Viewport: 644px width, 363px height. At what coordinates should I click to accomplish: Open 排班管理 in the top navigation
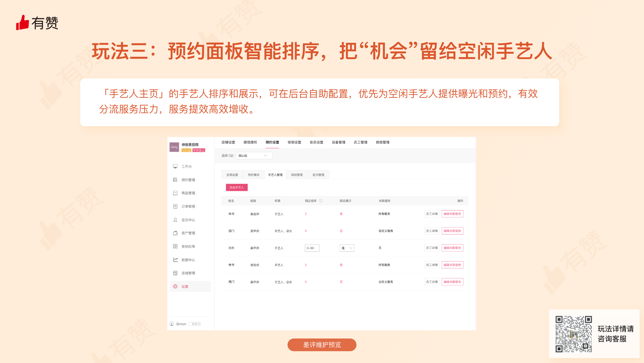click(382, 142)
